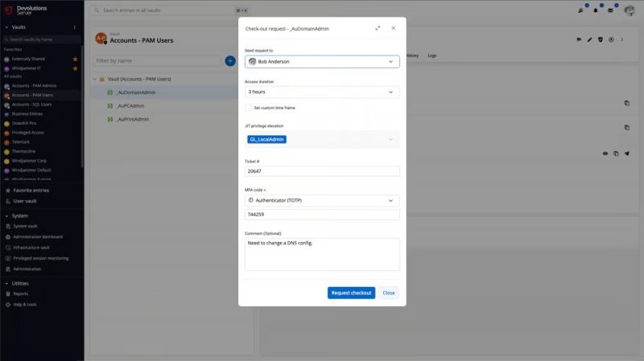This screenshot has width=644, height=361.
Task: Click the shield icon in entry toolbar
Action: [x=601, y=39]
